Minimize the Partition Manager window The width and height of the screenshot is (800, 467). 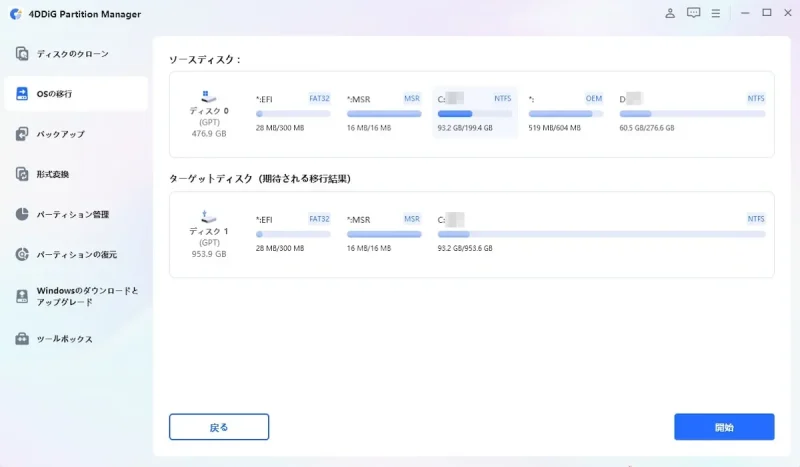745,13
